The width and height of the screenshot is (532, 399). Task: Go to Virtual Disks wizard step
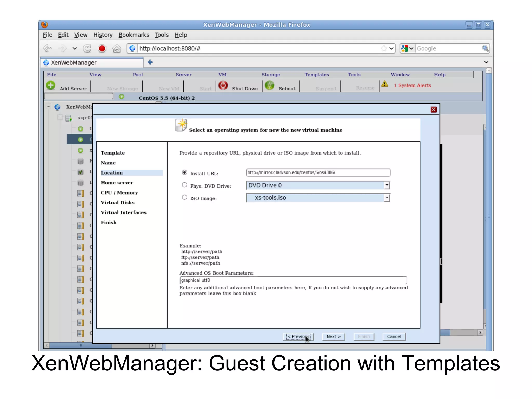(x=117, y=202)
